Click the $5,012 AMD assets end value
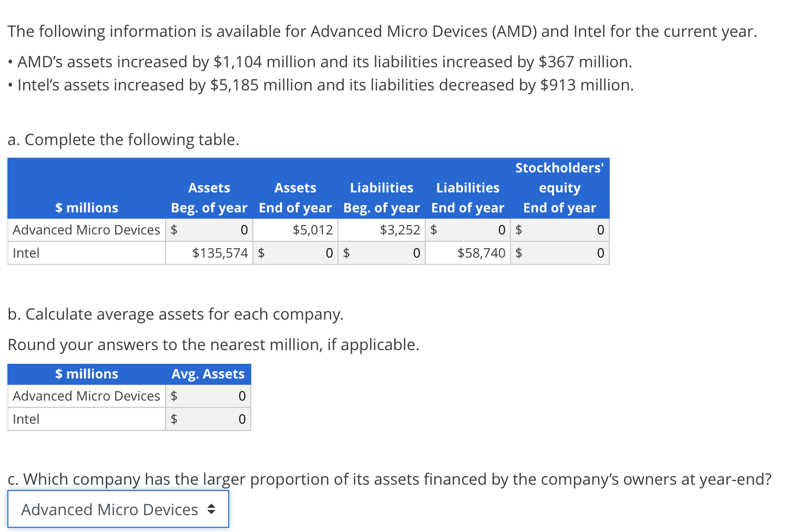The width and height of the screenshot is (799, 532). [313, 230]
